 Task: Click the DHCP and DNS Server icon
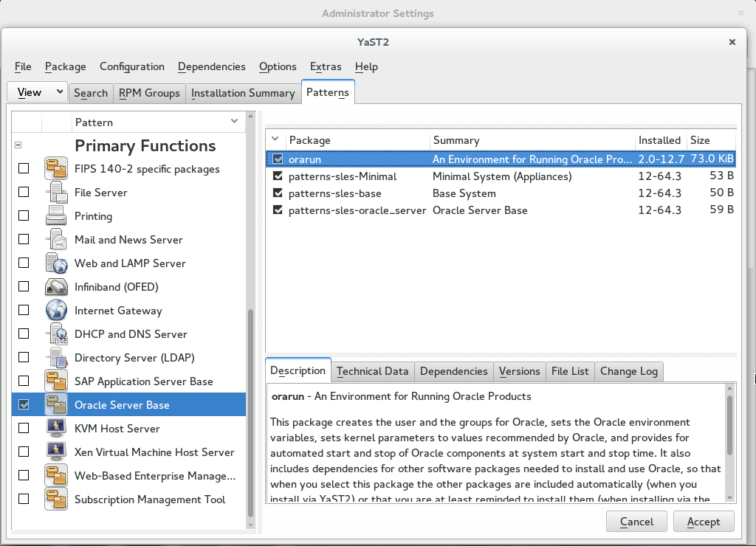pos(55,334)
